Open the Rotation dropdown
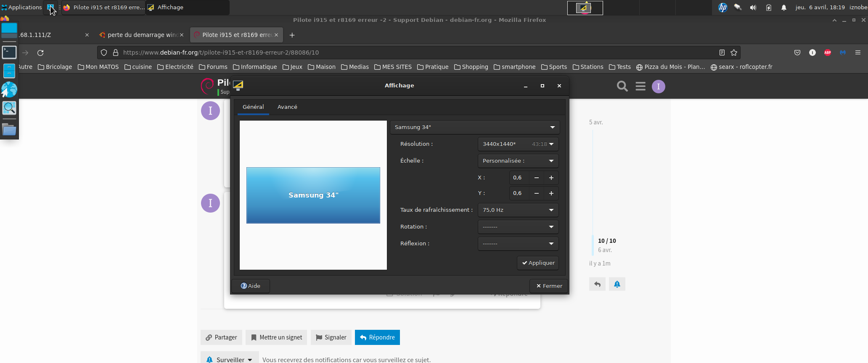 tap(518, 226)
